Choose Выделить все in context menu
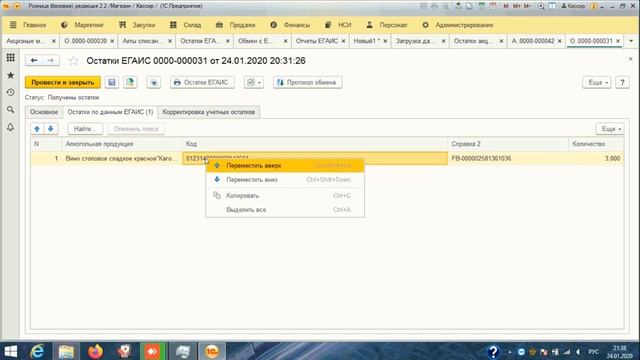640x360 pixels. [x=285, y=210]
